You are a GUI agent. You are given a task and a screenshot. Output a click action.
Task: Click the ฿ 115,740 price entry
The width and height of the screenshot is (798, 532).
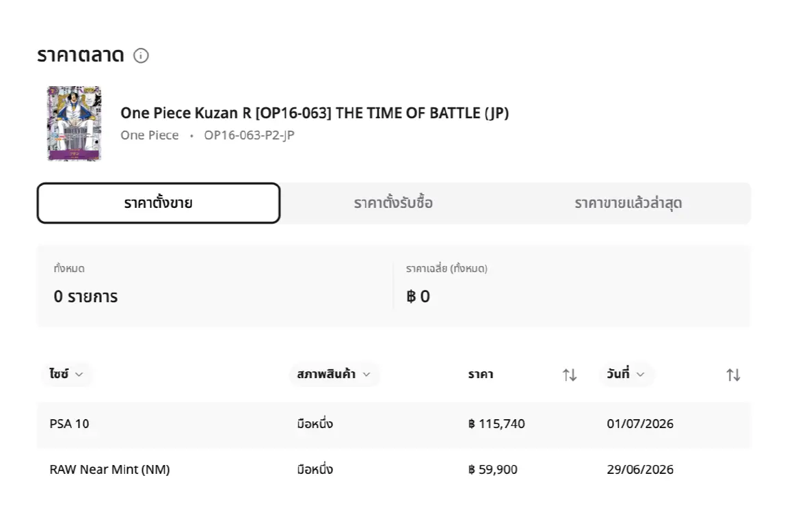496,424
